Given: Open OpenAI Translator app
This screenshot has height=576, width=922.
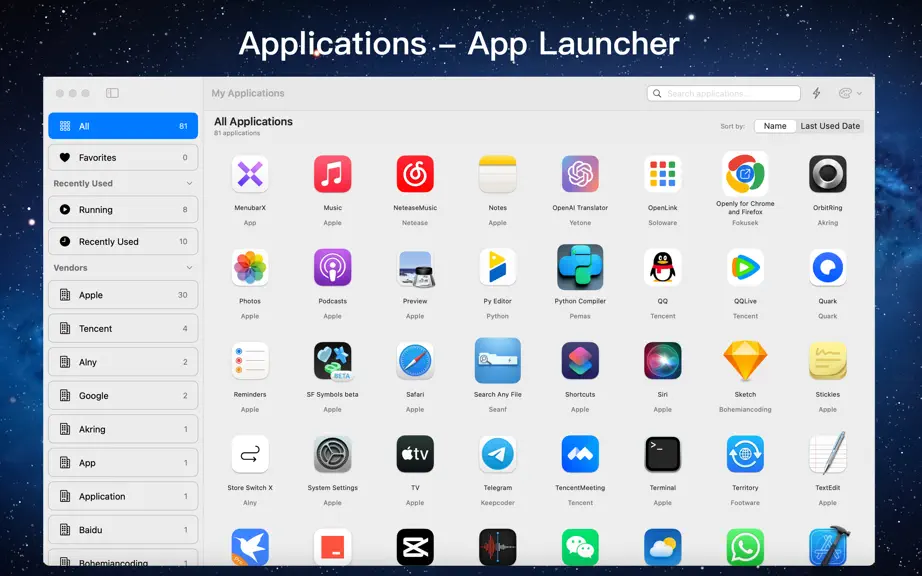Looking at the screenshot, I should click(x=580, y=174).
